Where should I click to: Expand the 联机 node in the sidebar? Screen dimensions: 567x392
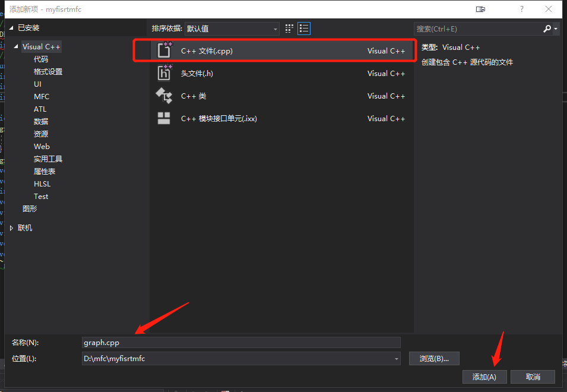point(11,227)
